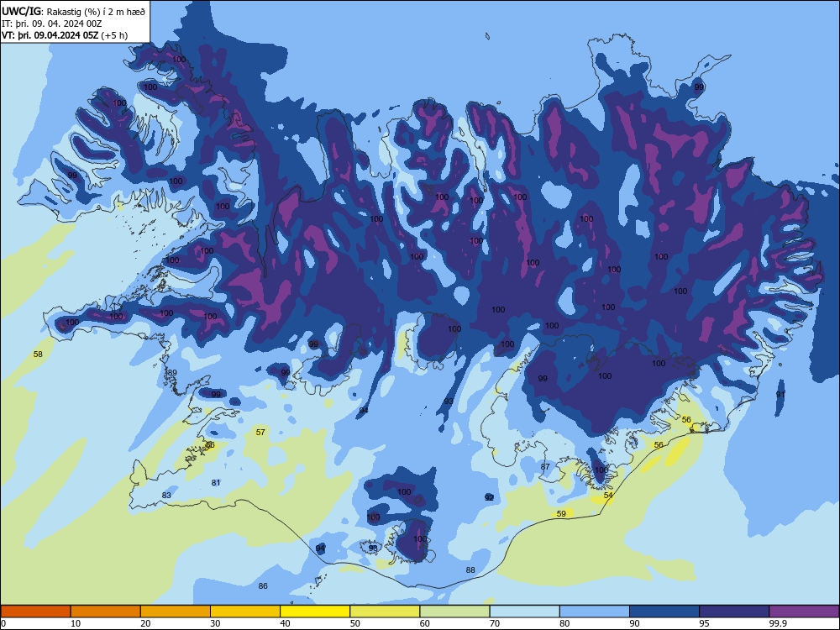Click the legend tick label "95"
840x630 pixels.
coord(704,623)
